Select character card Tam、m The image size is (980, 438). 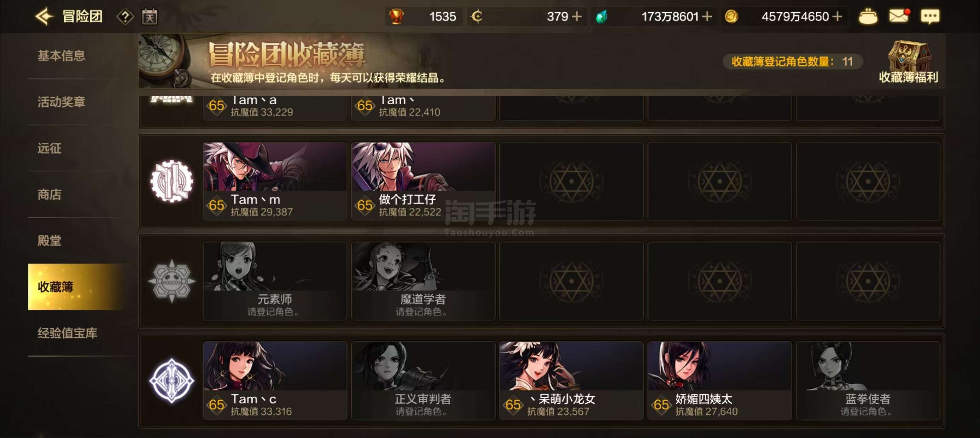(x=275, y=181)
